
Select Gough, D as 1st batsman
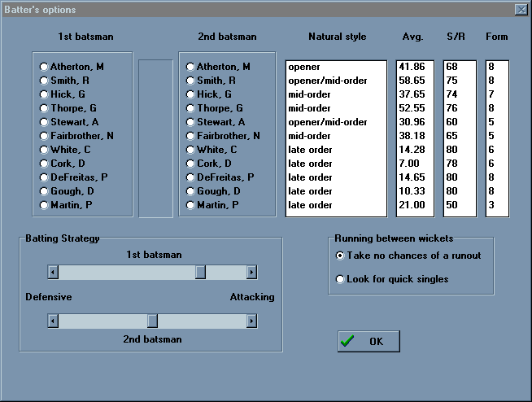[45, 191]
